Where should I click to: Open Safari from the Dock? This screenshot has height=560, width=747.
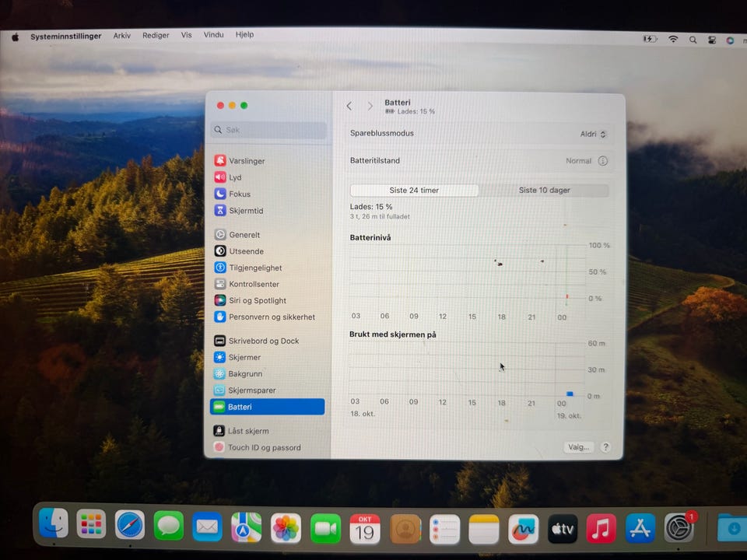[130, 527]
